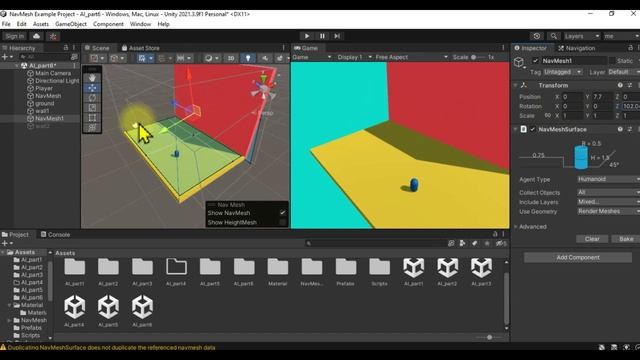The width and height of the screenshot is (640, 360).
Task: Toggle NavMeshSurface component enabled checkbox
Action: [x=532, y=129]
